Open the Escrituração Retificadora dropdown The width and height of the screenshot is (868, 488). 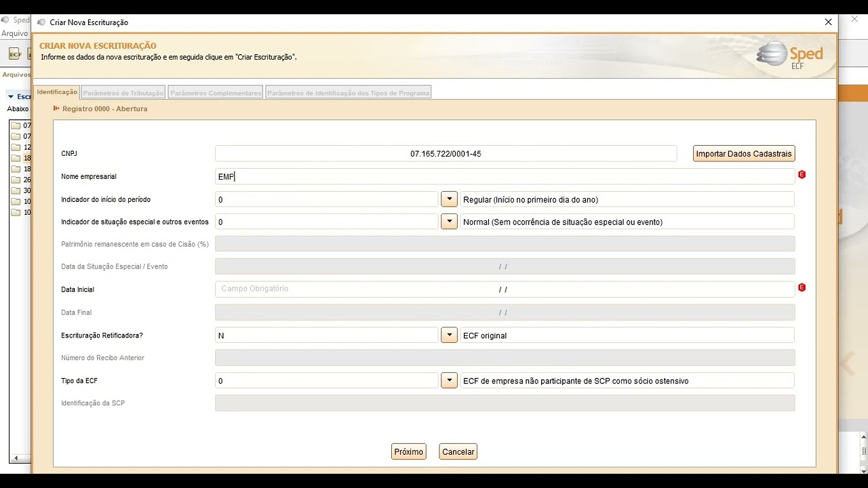point(449,335)
